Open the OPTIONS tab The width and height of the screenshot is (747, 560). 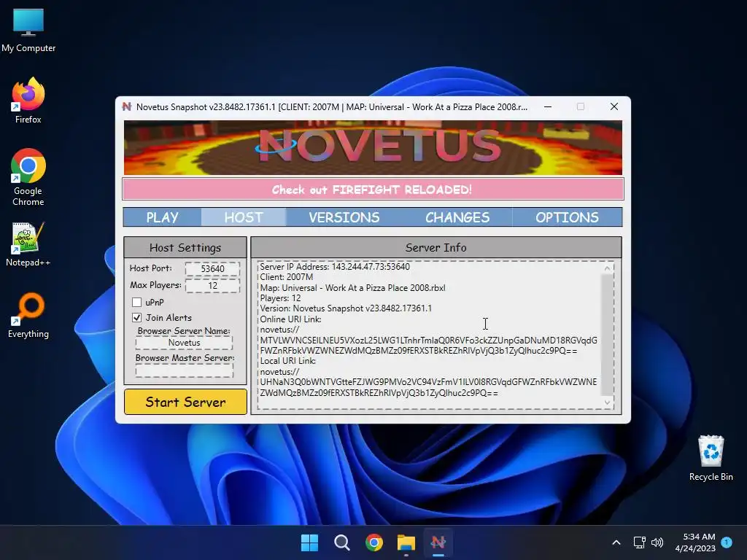(x=567, y=217)
